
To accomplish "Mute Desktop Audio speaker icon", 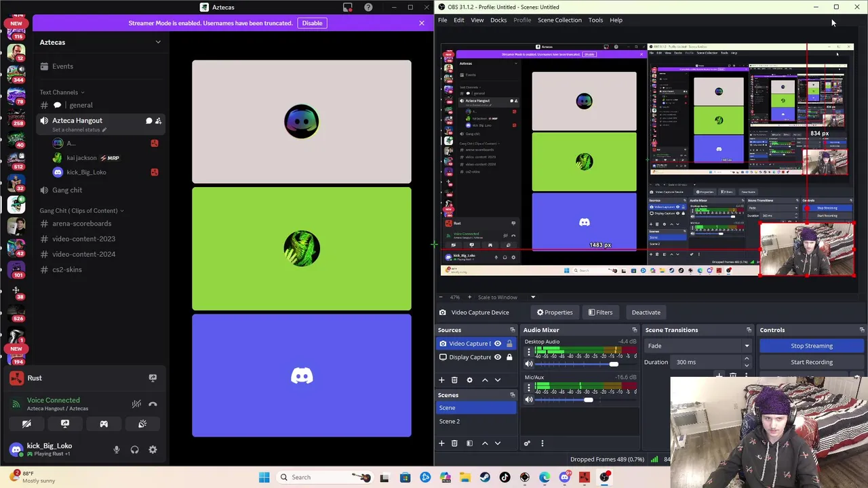I will [x=529, y=365].
